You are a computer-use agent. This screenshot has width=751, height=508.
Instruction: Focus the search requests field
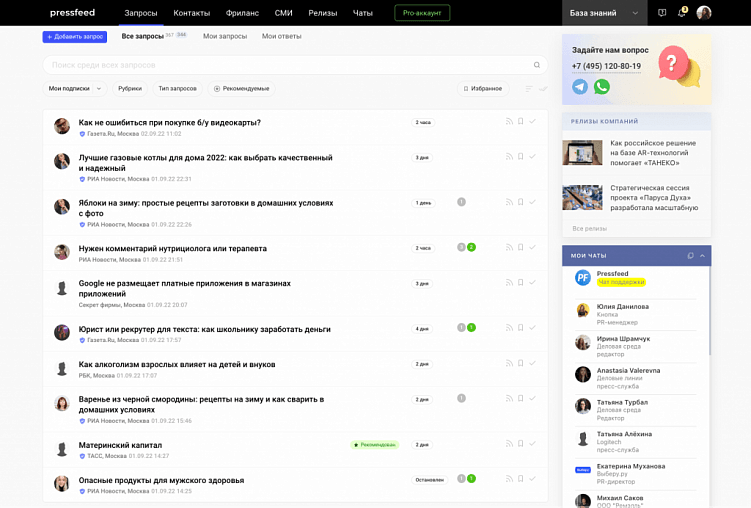[x=295, y=65]
